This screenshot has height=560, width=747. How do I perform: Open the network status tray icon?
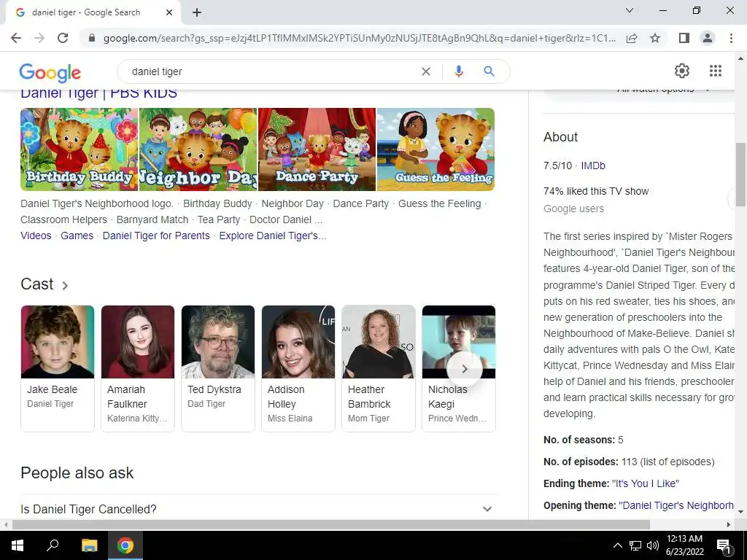click(x=635, y=545)
